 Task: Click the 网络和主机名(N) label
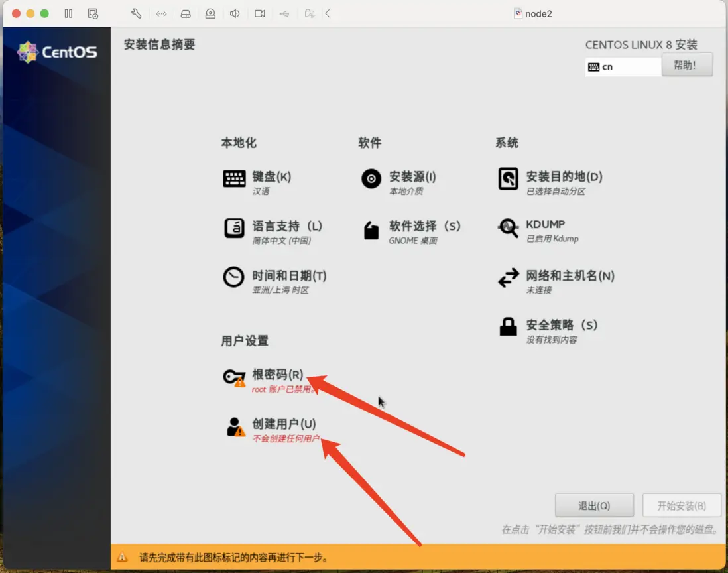[x=570, y=276]
